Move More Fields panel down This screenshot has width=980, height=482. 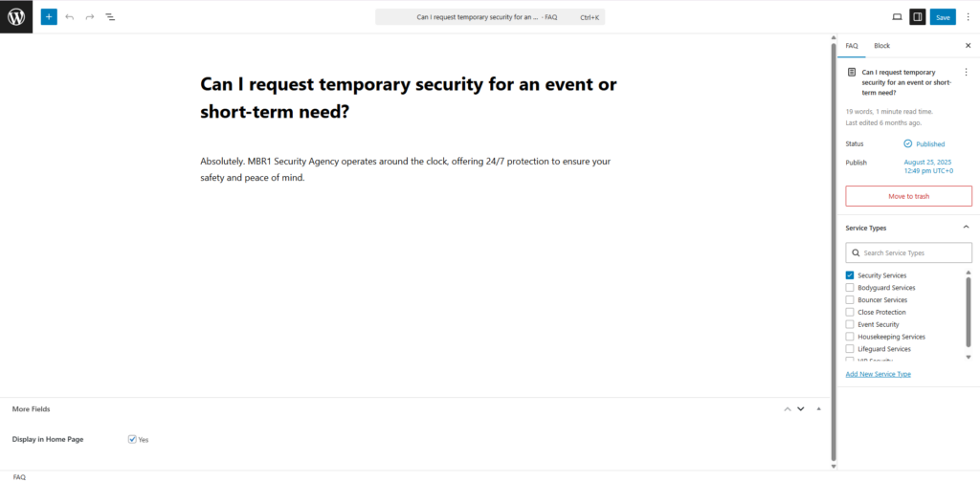coord(801,409)
